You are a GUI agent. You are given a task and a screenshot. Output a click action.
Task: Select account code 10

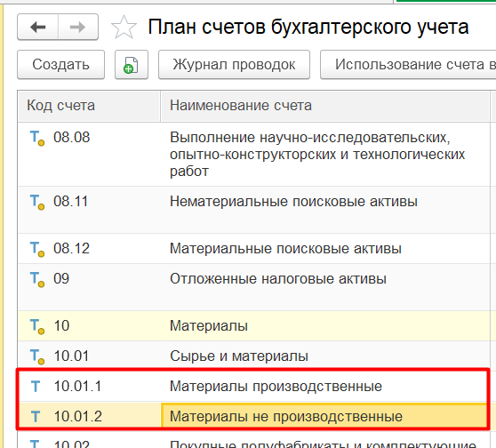61,326
